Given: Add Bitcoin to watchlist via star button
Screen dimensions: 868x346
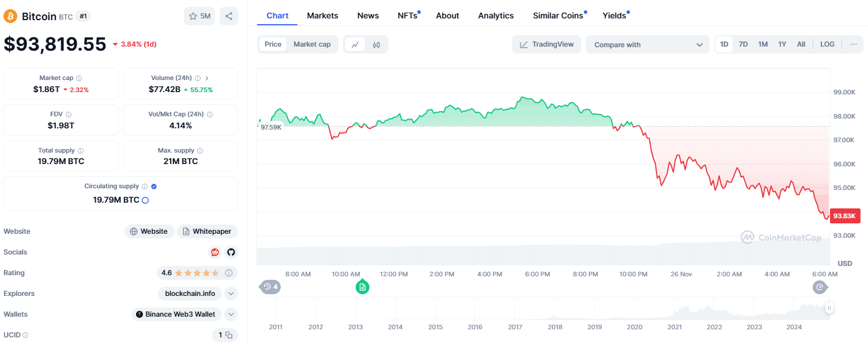Looking at the screenshot, I should coord(199,16).
